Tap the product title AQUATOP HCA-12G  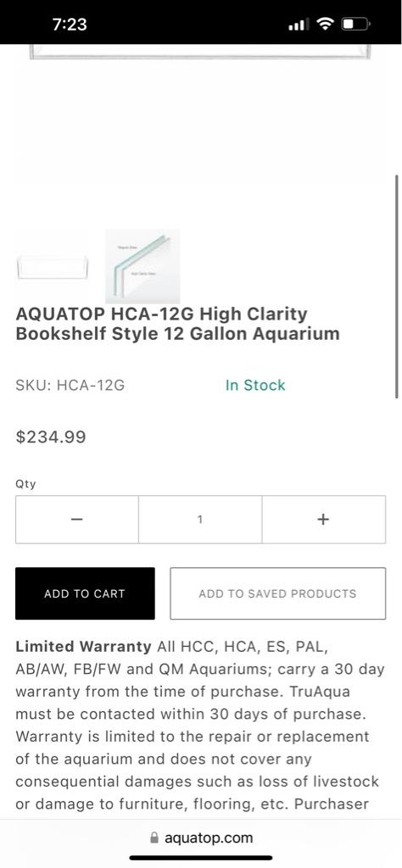click(177, 324)
